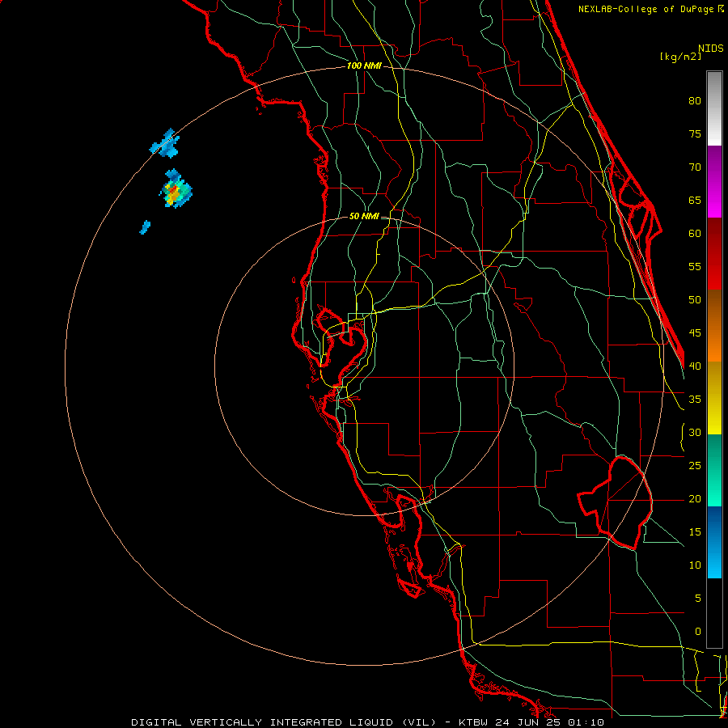The height and width of the screenshot is (728, 728).
Task: Click the 80 value on the VIL scale
Action: click(x=695, y=101)
